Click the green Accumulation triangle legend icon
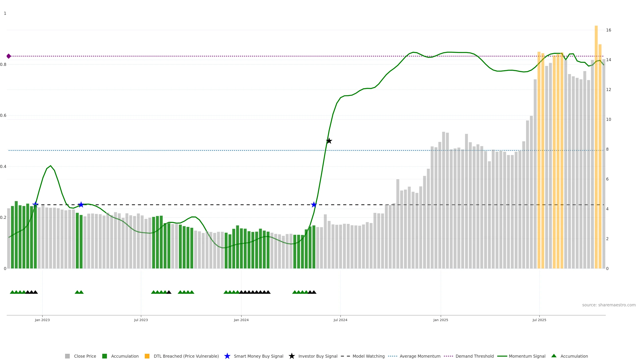This screenshot has width=644, height=362. click(554, 356)
